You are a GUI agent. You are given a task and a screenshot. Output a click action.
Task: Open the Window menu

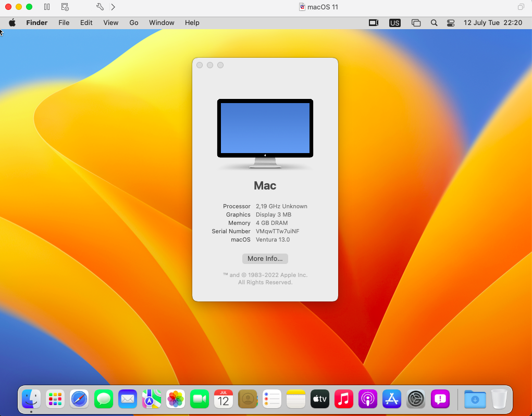162,23
